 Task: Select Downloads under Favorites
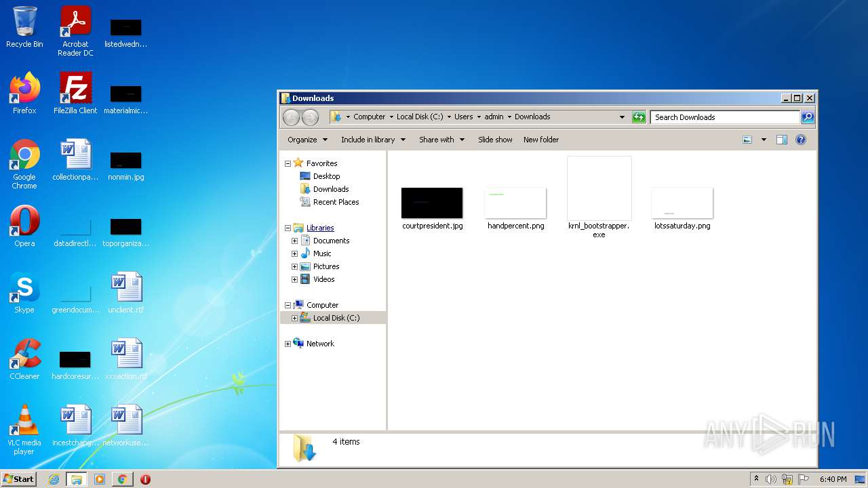coord(324,189)
